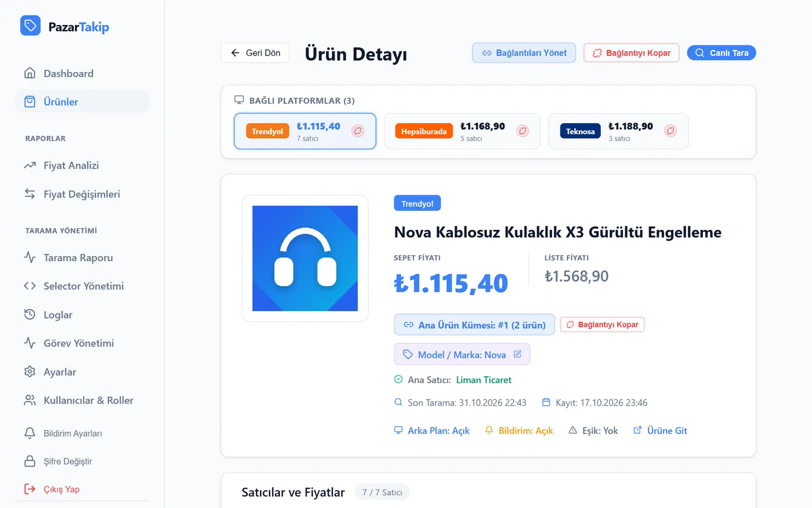
Task: Click the headphone product thumbnail
Action: [305, 258]
